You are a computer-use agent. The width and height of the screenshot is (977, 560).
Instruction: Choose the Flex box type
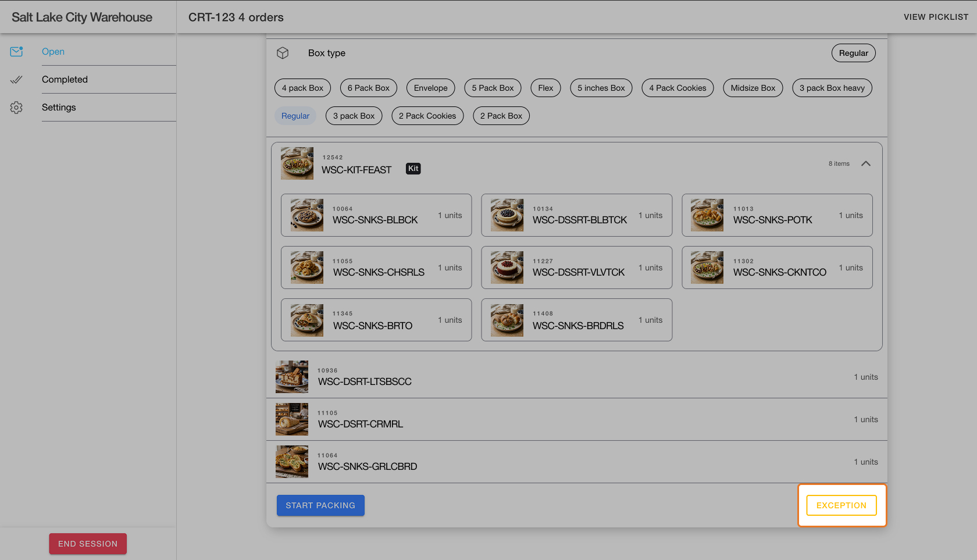tap(545, 88)
